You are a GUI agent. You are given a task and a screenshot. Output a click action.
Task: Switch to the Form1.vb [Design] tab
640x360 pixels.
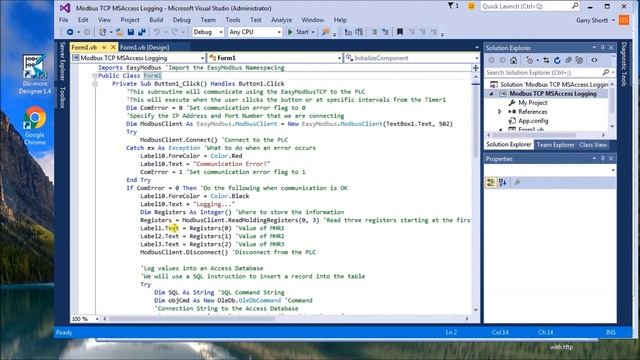pos(144,47)
